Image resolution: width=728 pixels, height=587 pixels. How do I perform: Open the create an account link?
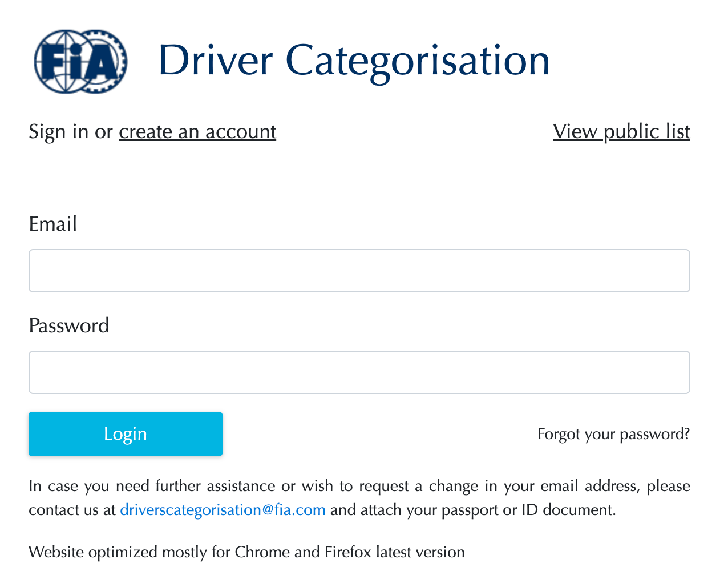(x=197, y=132)
